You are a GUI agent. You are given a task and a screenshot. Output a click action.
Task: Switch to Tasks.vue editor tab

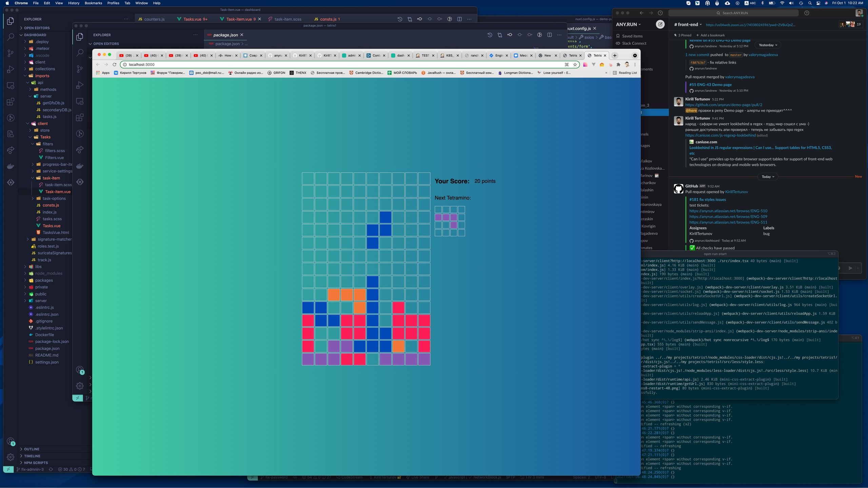point(192,19)
